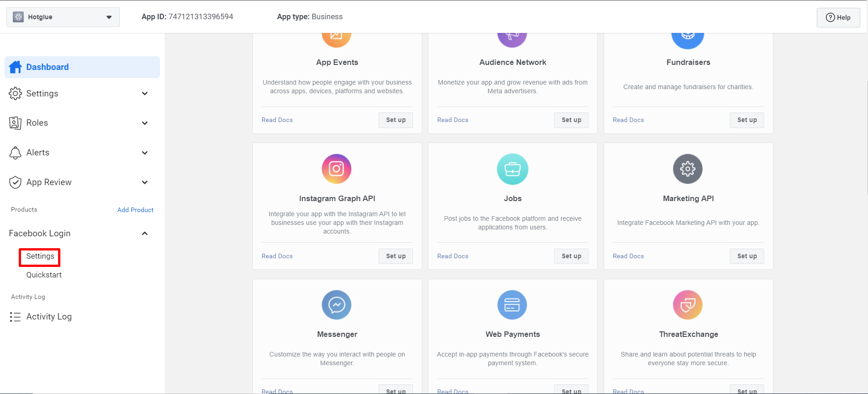
Task: Click the Messenger card title
Action: click(x=337, y=335)
